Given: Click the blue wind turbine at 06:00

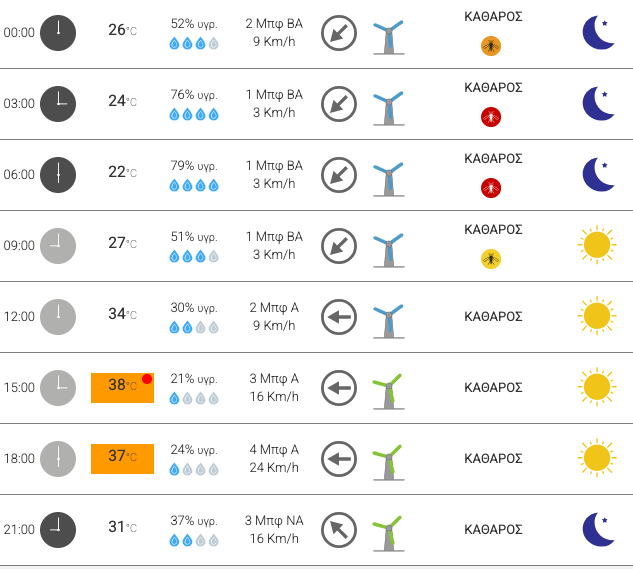Looking at the screenshot, I should 388,179.
